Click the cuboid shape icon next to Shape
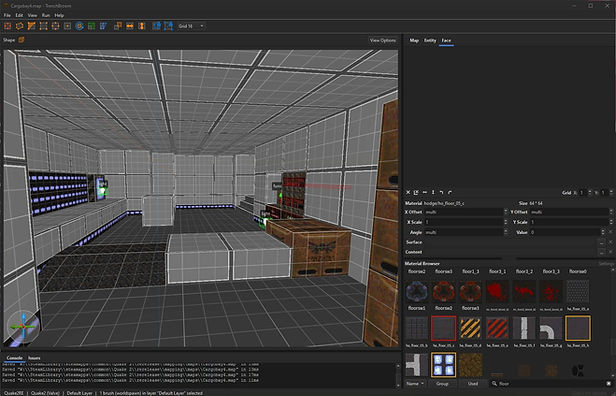This screenshot has width=616, height=396. (21, 40)
